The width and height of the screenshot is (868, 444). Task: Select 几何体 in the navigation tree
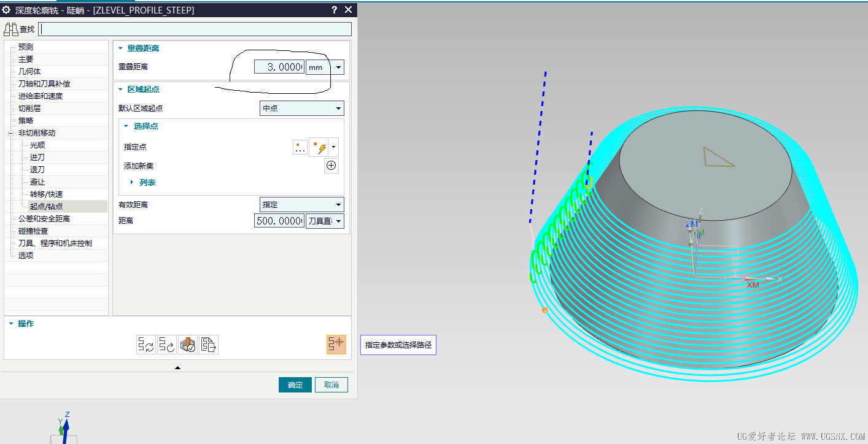tap(29, 72)
